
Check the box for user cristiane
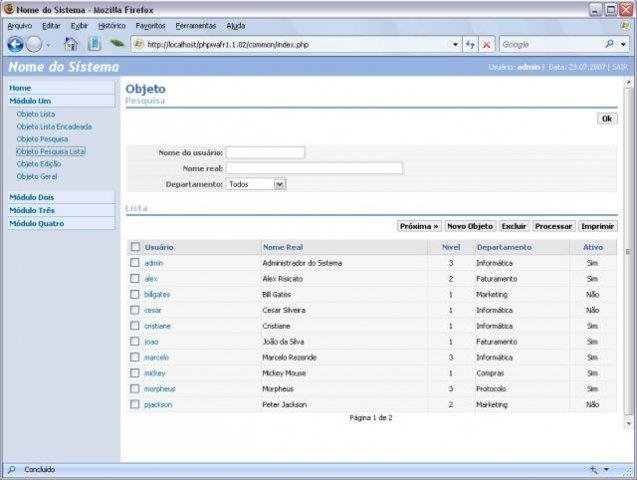(135, 326)
